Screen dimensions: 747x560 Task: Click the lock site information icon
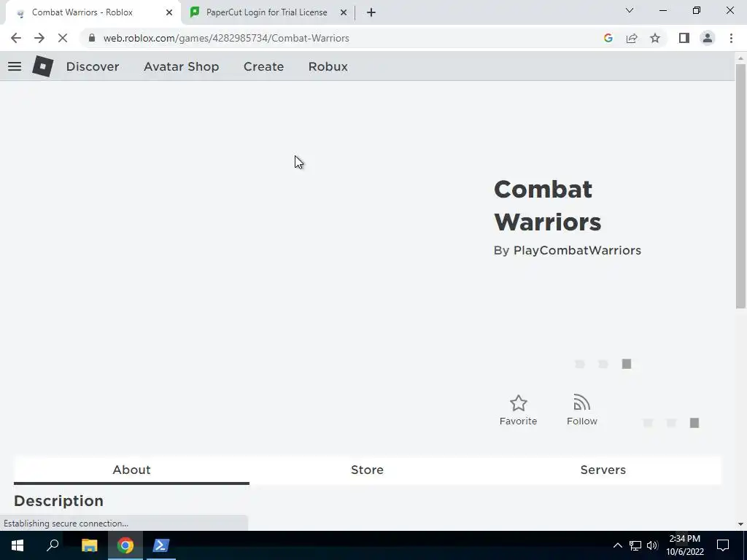click(x=92, y=38)
